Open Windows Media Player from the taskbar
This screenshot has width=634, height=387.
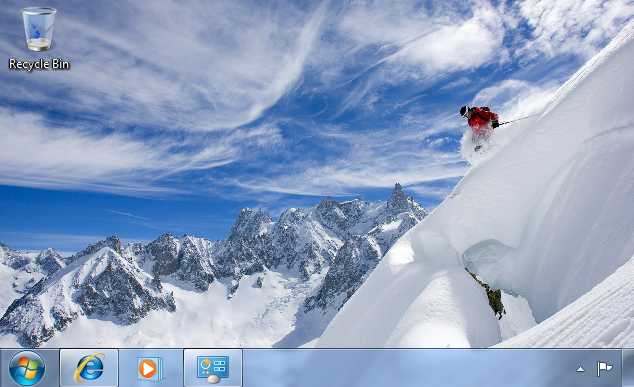coord(150,368)
